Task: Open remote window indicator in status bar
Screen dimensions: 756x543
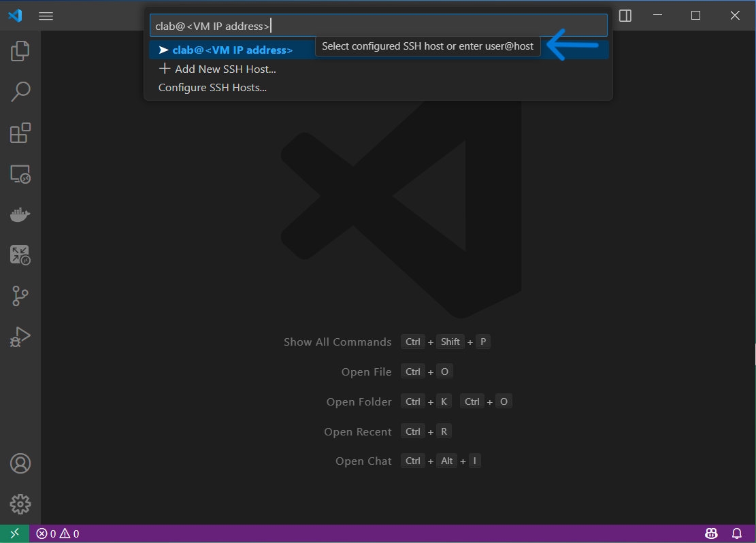Action: point(14,533)
